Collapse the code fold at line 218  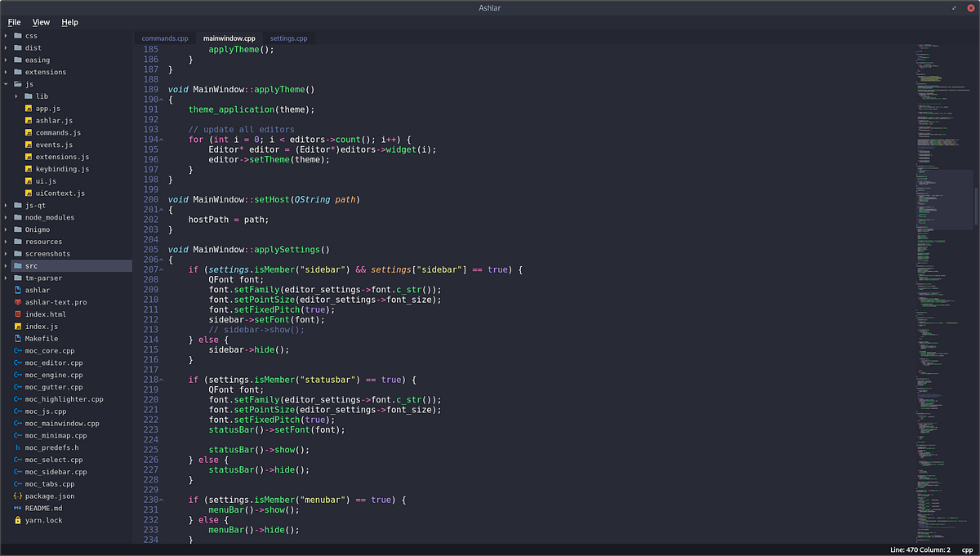click(163, 379)
